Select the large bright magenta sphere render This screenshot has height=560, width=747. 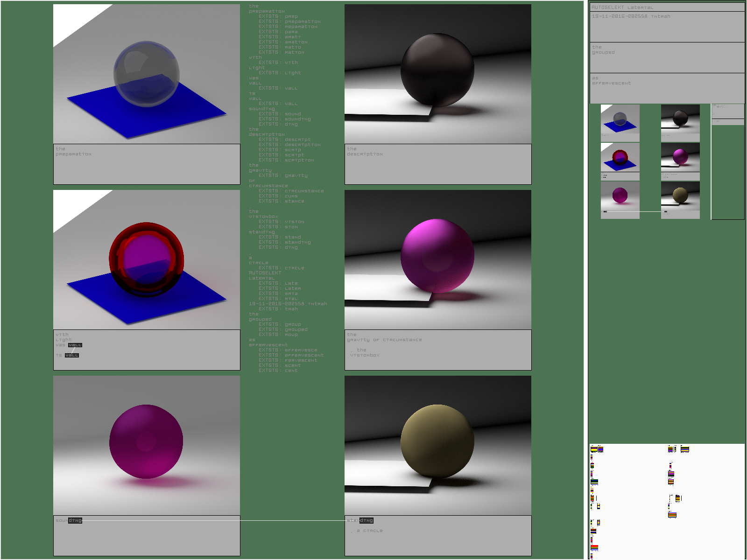coord(438,259)
